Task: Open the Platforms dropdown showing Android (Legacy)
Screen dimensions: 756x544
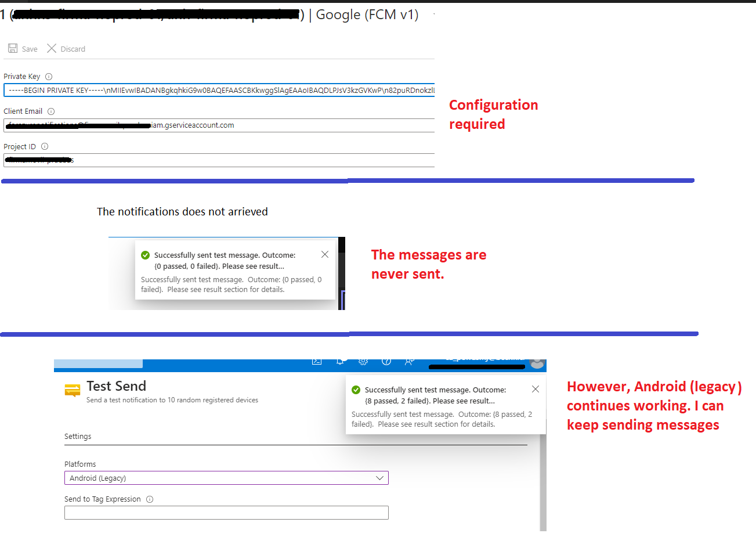Action: pyautogui.click(x=226, y=478)
